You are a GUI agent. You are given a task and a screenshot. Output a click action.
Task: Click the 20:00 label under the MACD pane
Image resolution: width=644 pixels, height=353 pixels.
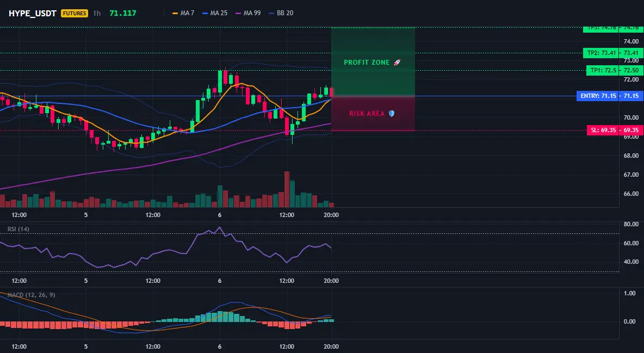[x=331, y=346]
